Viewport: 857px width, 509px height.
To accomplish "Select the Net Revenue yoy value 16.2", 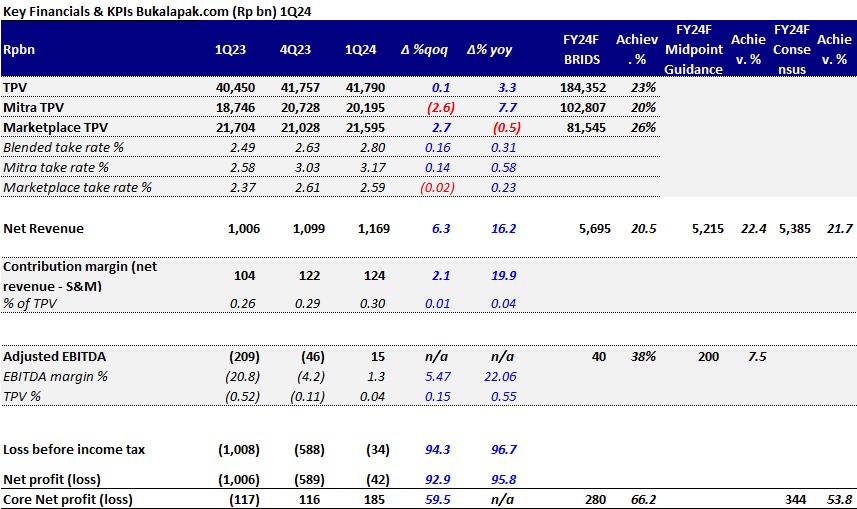I will pos(503,229).
